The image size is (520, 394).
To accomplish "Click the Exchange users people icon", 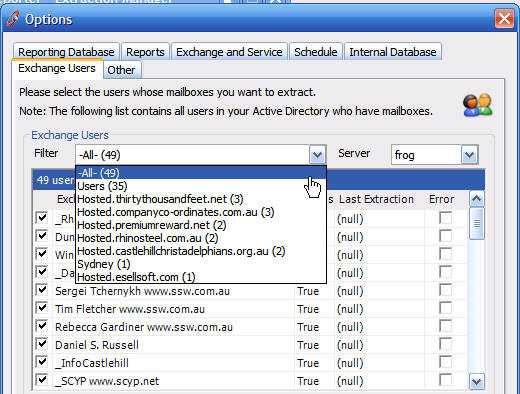I will pos(478,105).
